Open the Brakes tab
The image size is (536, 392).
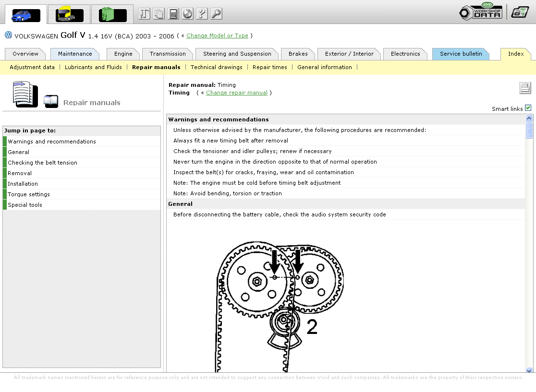(x=298, y=54)
